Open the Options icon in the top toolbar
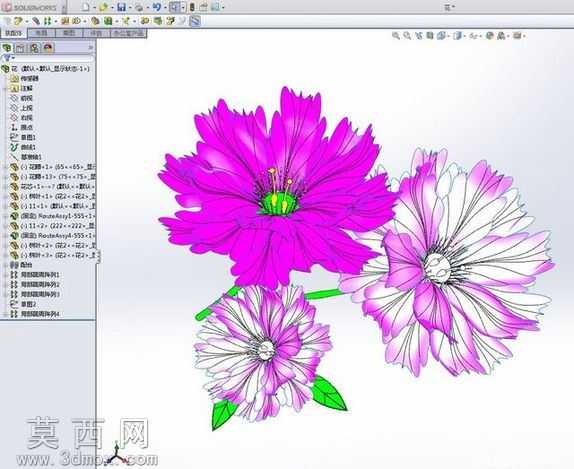The width and height of the screenshot is (574, 469). (216, 7)
